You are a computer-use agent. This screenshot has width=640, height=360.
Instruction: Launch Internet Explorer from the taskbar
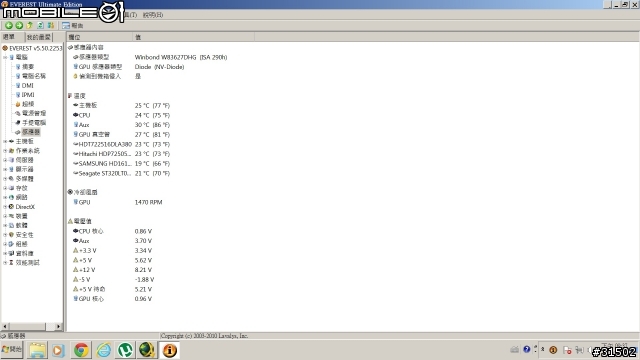(104, 350)
